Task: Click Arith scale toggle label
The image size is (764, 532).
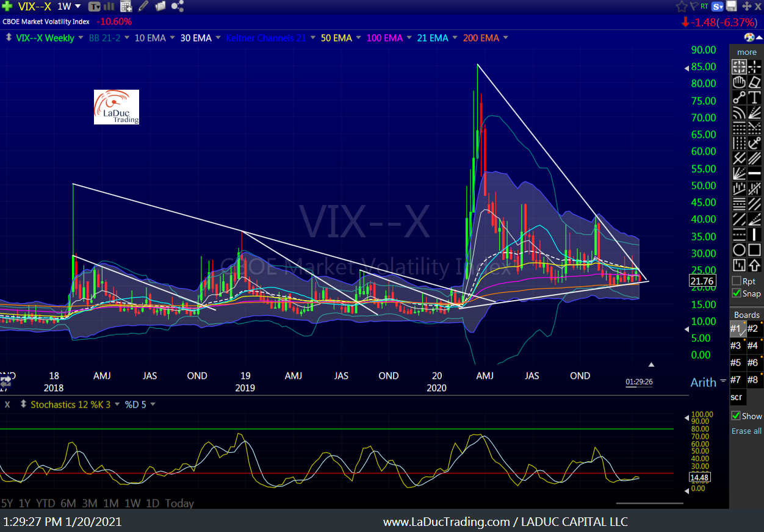Action: click(703, 383)
